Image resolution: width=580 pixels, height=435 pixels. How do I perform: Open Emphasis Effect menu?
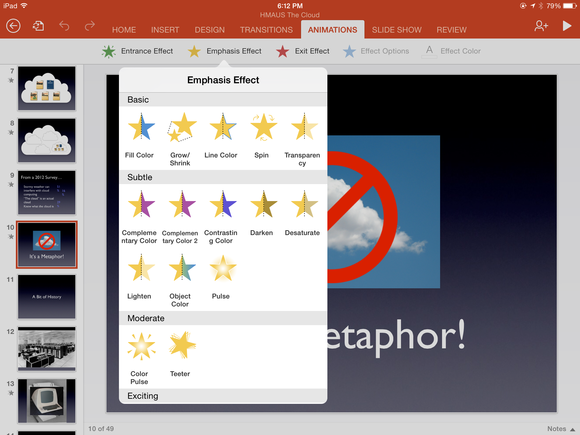225,51
